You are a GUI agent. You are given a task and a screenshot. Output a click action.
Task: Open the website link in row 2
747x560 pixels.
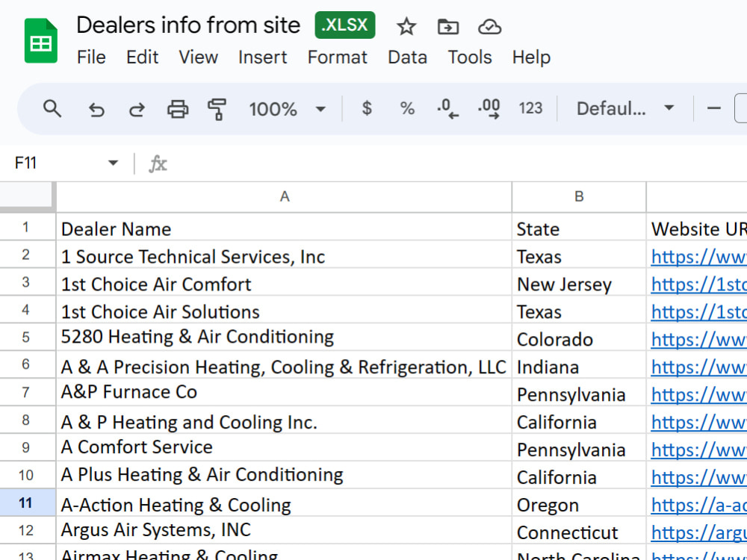[x=699, y=257]
